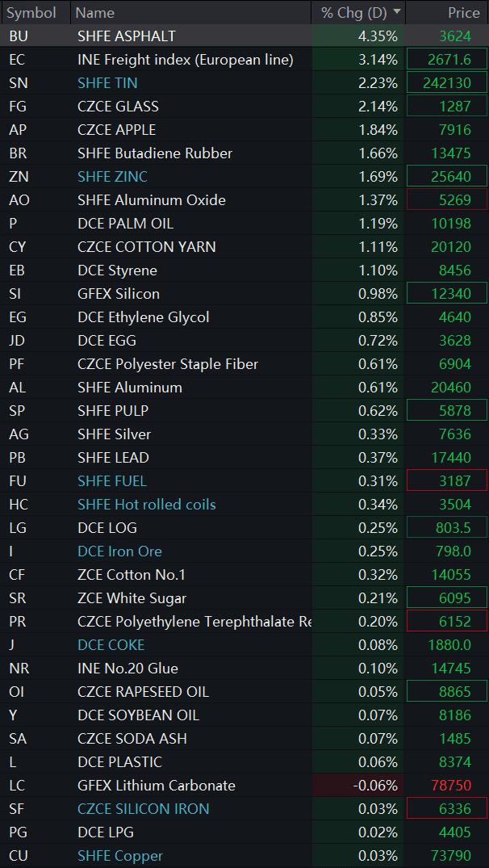This screenshot has width=489, height=868.
Task: Click the Price column header
Action: 464,12
